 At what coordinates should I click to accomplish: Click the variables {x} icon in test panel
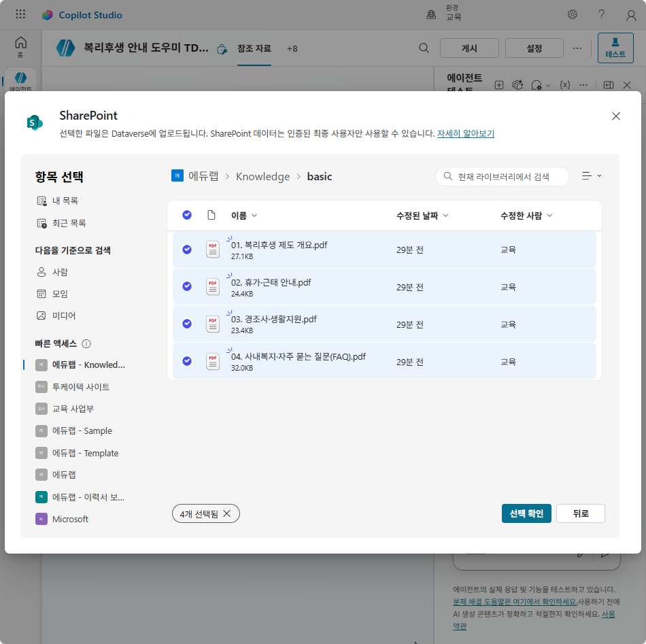point(565,85)
